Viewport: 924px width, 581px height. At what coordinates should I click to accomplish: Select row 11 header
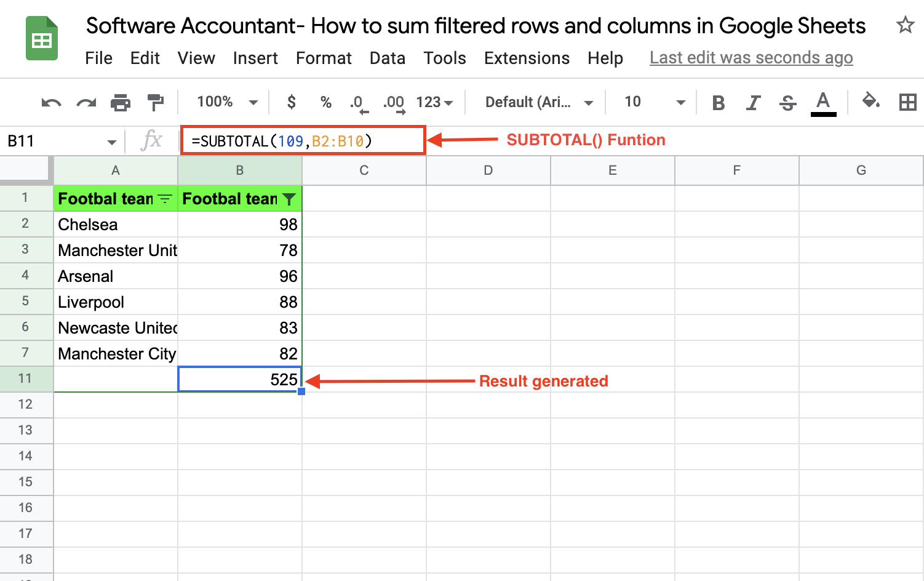coord(25,379)
